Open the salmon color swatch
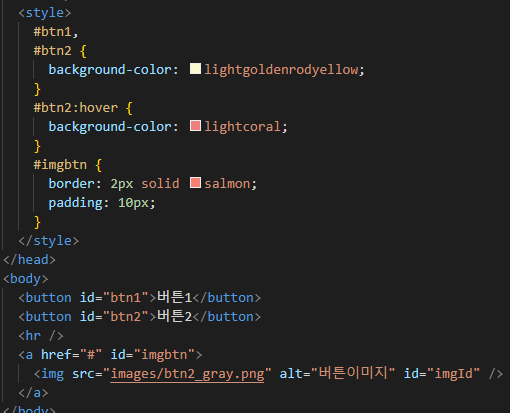The width and height of the screenshot is (510, 413). pyautogui.click(x=195, y=183)
